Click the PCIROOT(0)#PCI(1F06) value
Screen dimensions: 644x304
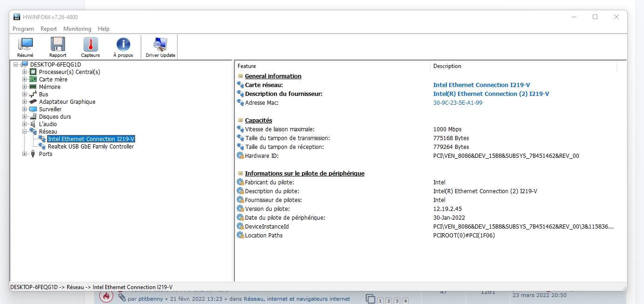[x=464, y=236]
